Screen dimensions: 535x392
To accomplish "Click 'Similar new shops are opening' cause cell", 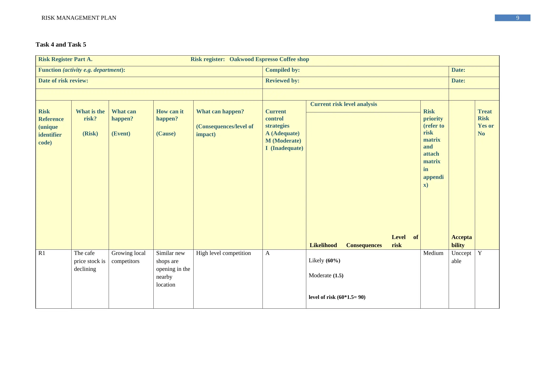I will coord(173,279).
